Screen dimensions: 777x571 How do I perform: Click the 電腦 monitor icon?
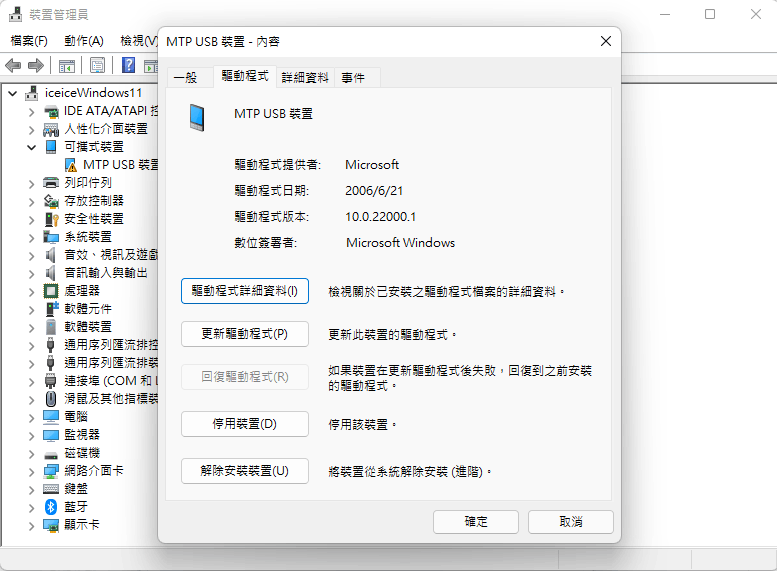click(51, 417)
